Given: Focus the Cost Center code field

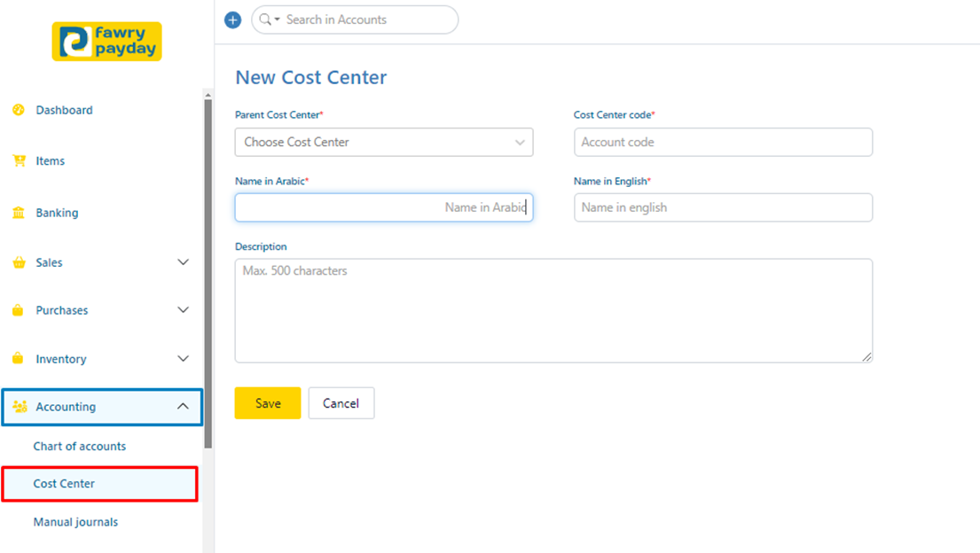Looking at the screenshot, I should click(x=723, y=142).
